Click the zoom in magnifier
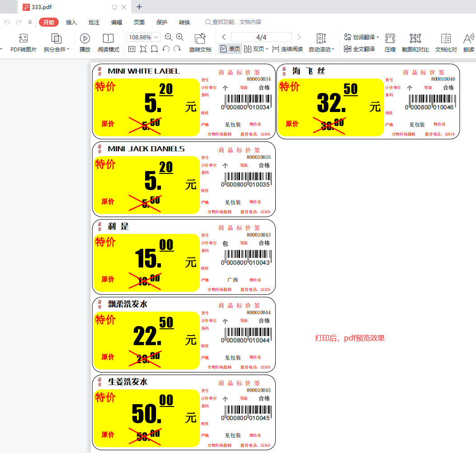Image resolution: width=476 pixels, height=453 pixels. (x=180, y=37)
